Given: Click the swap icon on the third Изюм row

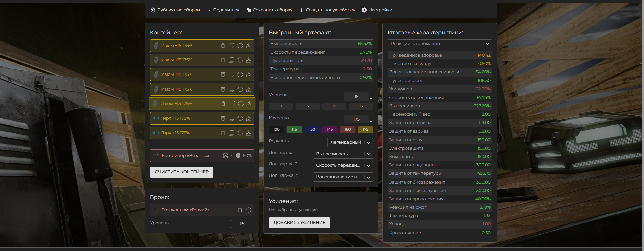Looking at the screenshot, I should pyautogui.click(x=240, y=74).
